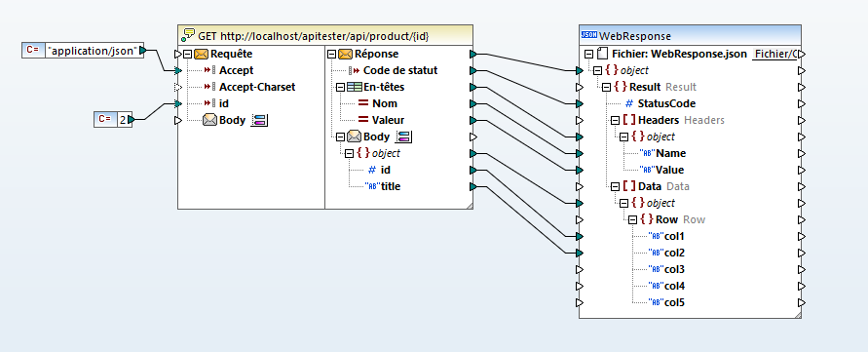Collapse the En-têtes node in Réponse
Image resolution: width=868 pixels, height=352 pixels.
tap(340, 87)
